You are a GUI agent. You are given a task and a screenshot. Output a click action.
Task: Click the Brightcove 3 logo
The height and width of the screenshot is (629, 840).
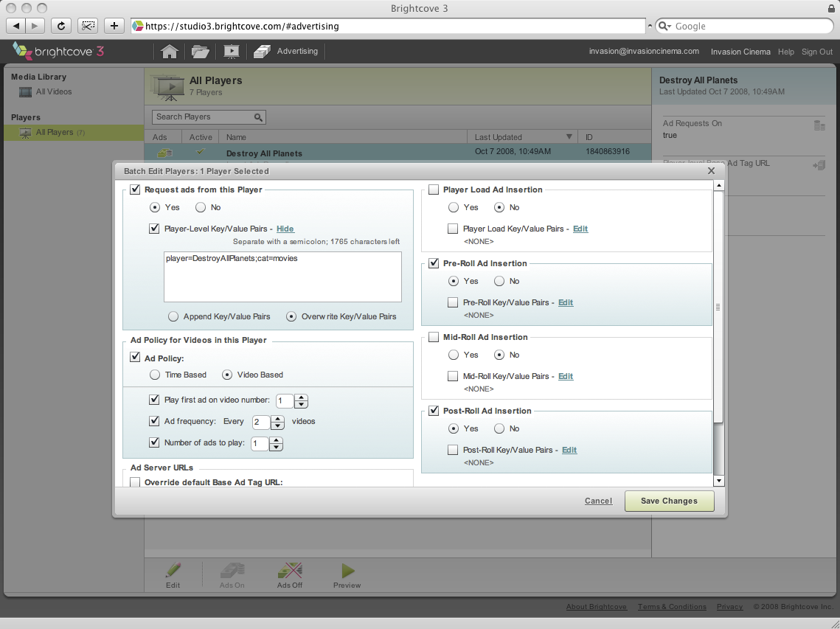[x=58, y=52]
